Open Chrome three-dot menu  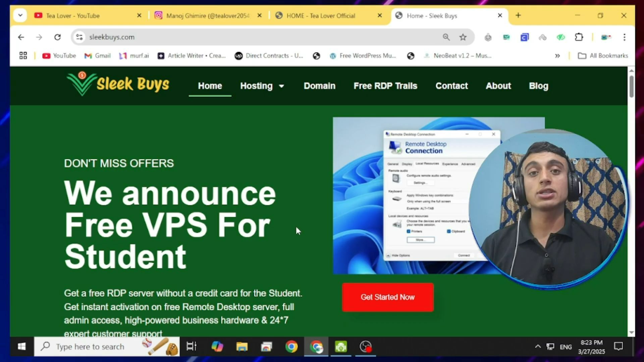click(x=624, y=37)
